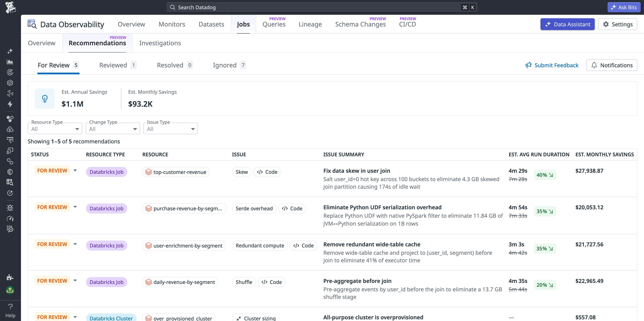Expand status dropdown for over_provisioned_cluster row
Screen dimensions: 644x321
coord(75,317)
